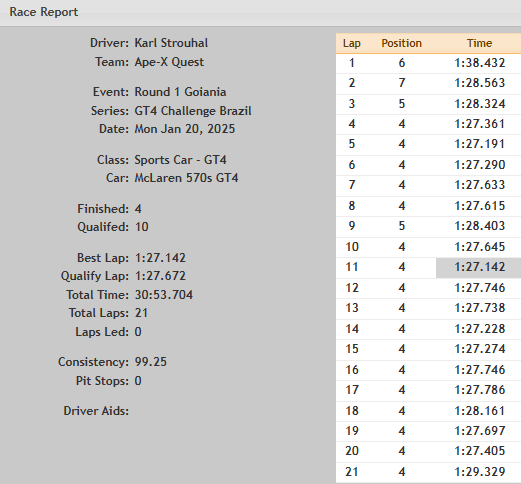Select the lap 1 row
Viewport: 521px width, 484px height.
click(x=428, y=63)
